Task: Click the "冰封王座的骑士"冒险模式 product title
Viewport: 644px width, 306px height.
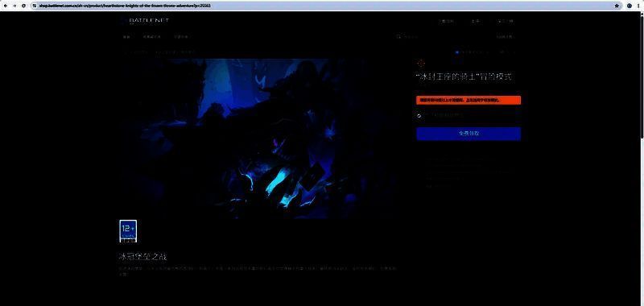Action: pyautogui.click(x=464, y=76)
